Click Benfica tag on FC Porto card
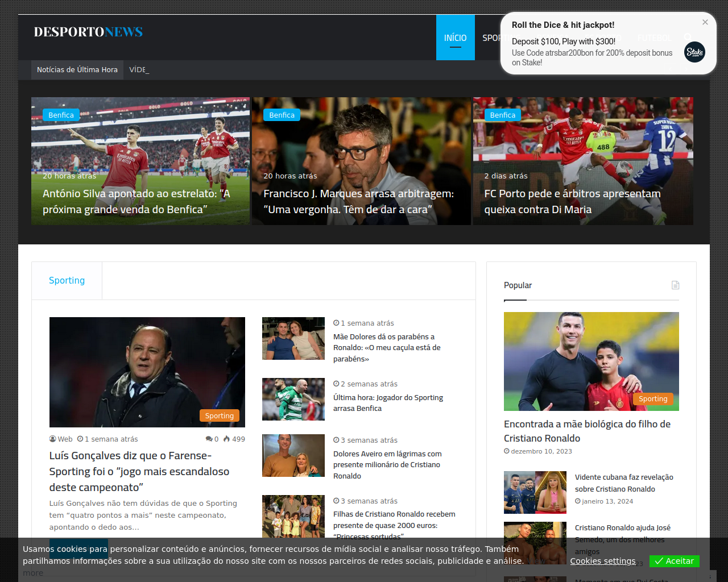This screenshot has width=728, height=582. click(503, 115)
